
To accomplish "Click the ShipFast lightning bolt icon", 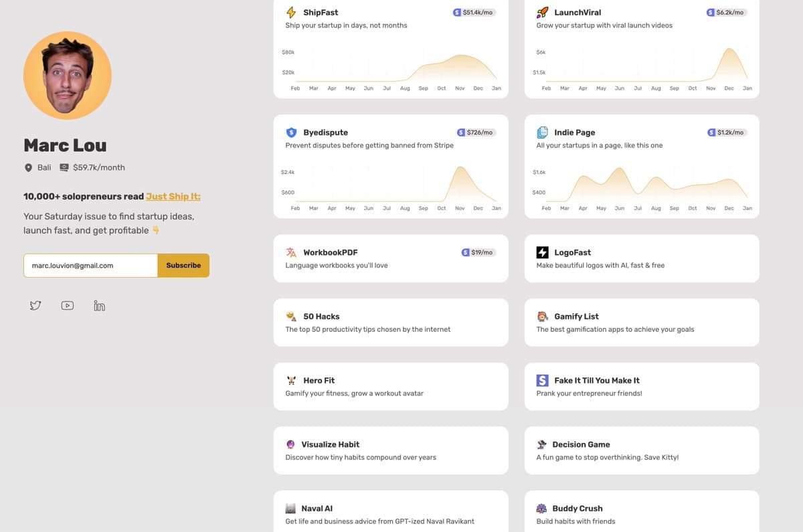I will (x=291, y=12).
